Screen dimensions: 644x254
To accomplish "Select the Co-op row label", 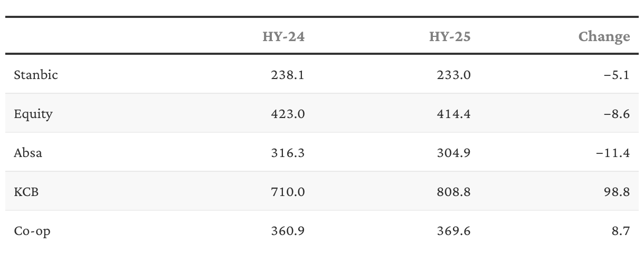I will click(x=32, y=231).
